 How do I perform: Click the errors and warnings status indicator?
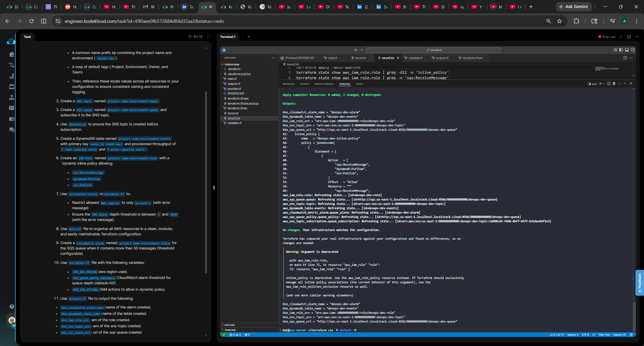235,335
